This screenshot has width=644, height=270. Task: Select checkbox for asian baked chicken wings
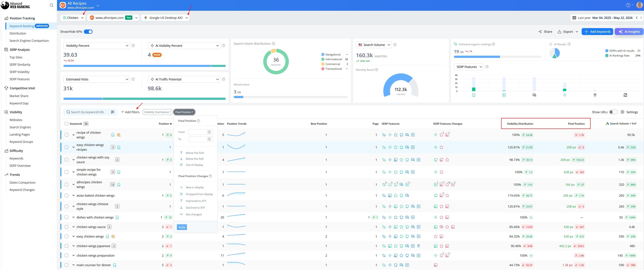pyautogui.click(x=67, y=195)
